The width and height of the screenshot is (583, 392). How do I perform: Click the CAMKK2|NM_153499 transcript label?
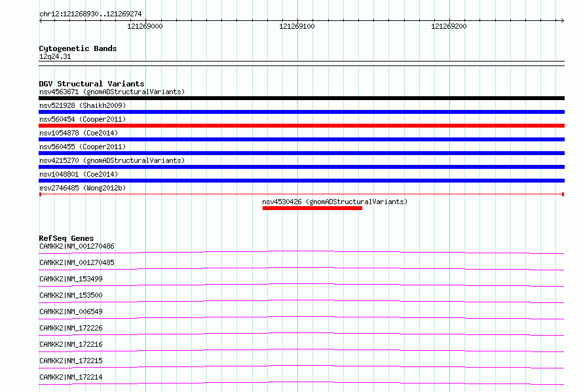tap(71, 279)
